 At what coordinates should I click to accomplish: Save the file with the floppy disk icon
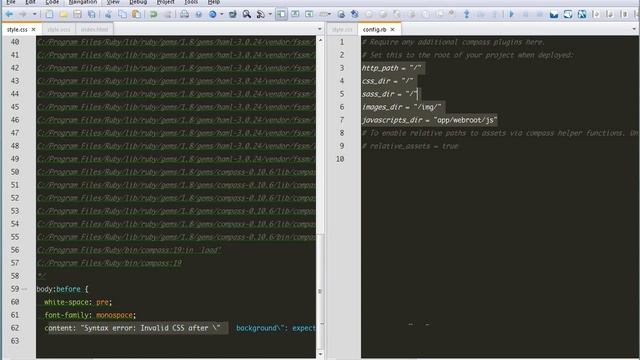pyautogui.click(x=78, y=15)
